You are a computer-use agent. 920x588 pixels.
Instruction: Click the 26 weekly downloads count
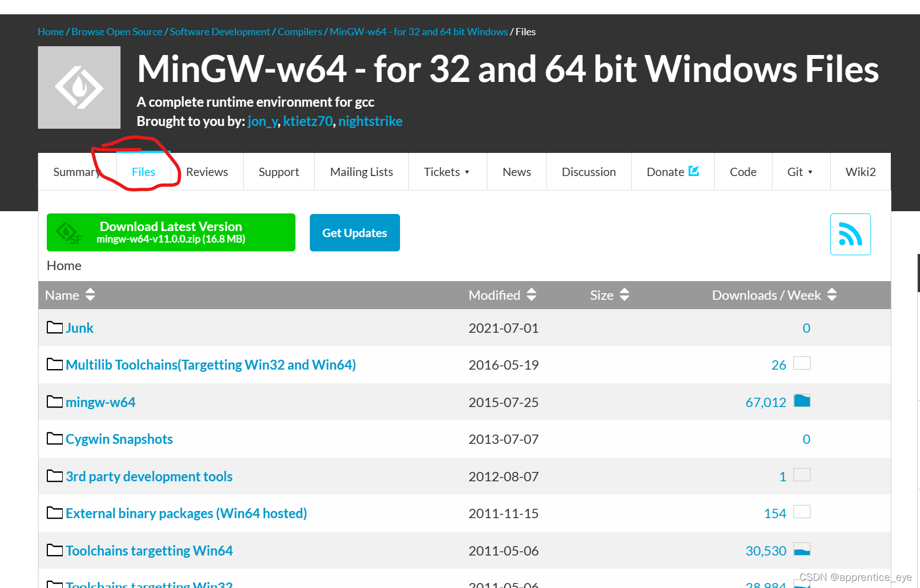(x=779, y=365)
